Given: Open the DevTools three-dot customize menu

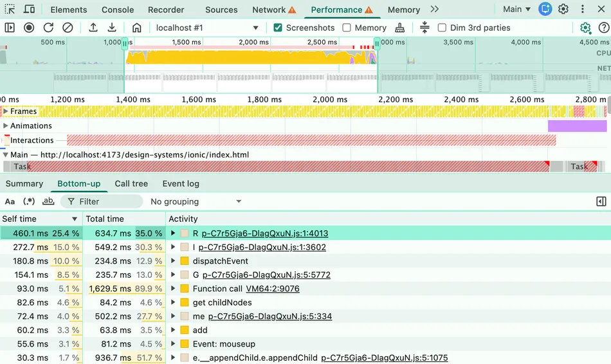Looking at the screenshot, I should point(583,9).
